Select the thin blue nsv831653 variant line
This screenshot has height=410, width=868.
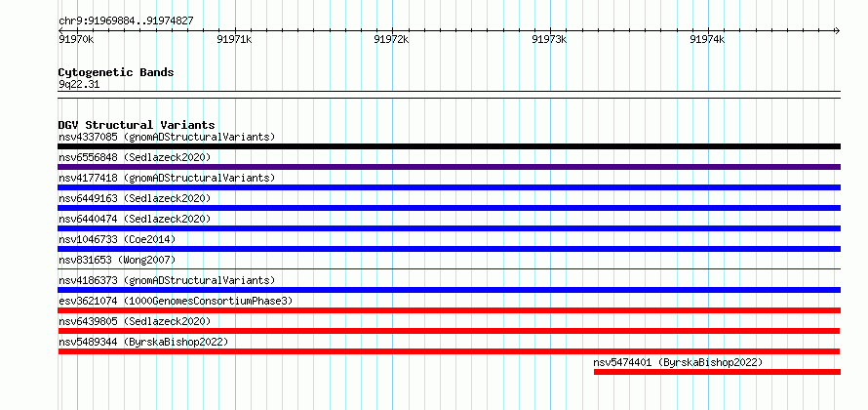coord(449,269)
